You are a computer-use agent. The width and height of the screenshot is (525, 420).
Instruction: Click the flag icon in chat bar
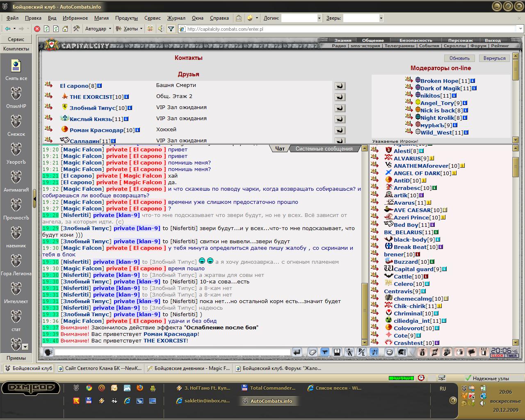click(472, 352)
